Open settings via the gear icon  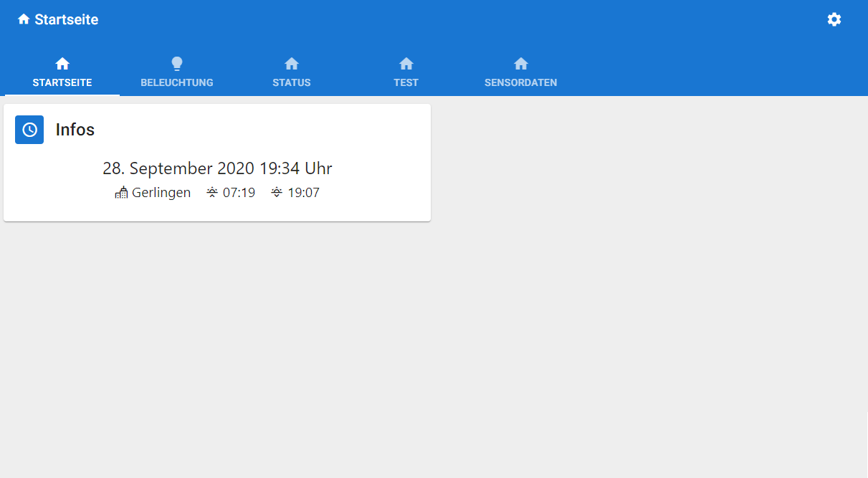click(x=834, y=19)
